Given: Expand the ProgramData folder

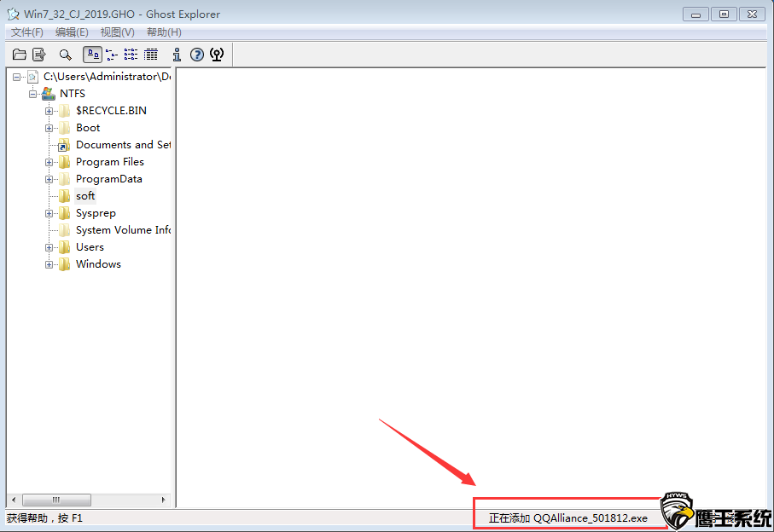Looking at the screenshot, I should pyautogui.click(x=49, y=180).
